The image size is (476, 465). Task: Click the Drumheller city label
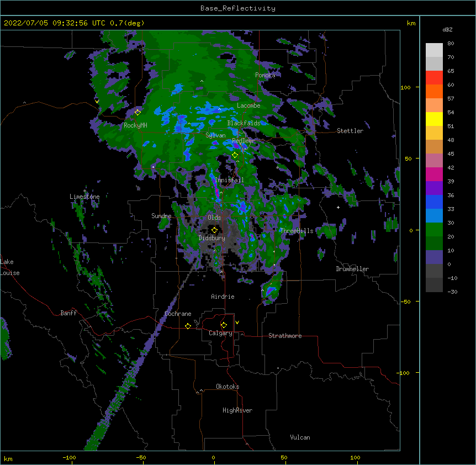click(x=352, y=269)
